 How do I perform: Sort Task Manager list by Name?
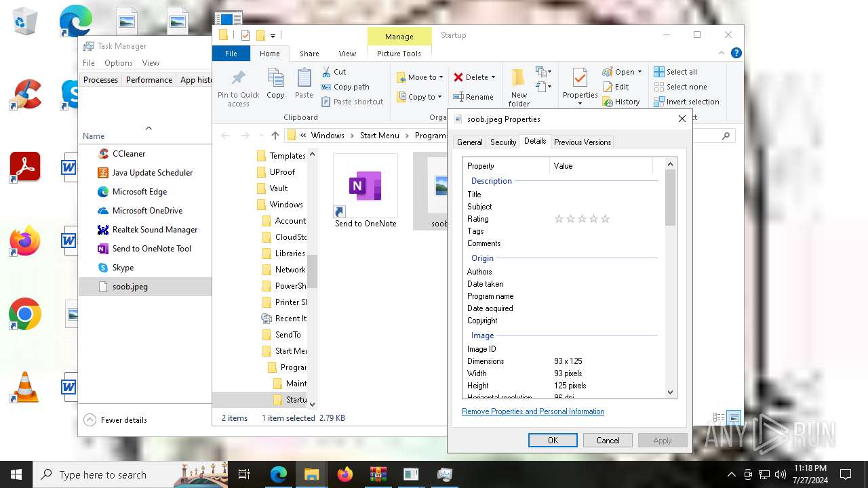click(x=94, y=136)
